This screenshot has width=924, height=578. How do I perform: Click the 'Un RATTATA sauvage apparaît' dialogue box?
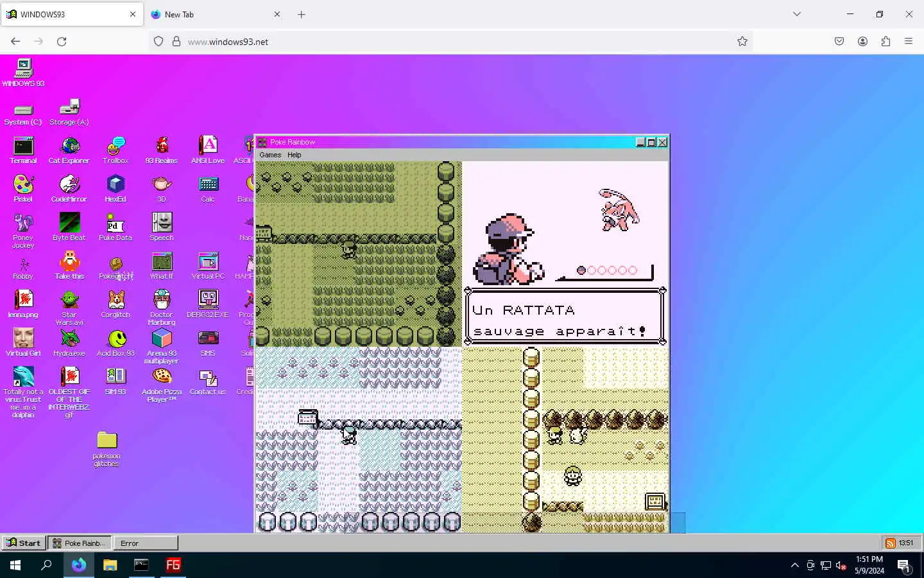pyautogui.click(x=565, y=317)
